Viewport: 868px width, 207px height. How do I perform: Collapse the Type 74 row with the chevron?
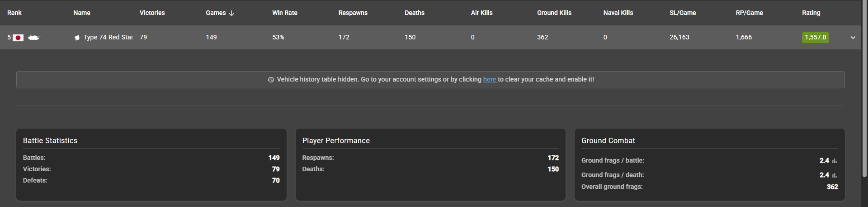pos(853,38)
